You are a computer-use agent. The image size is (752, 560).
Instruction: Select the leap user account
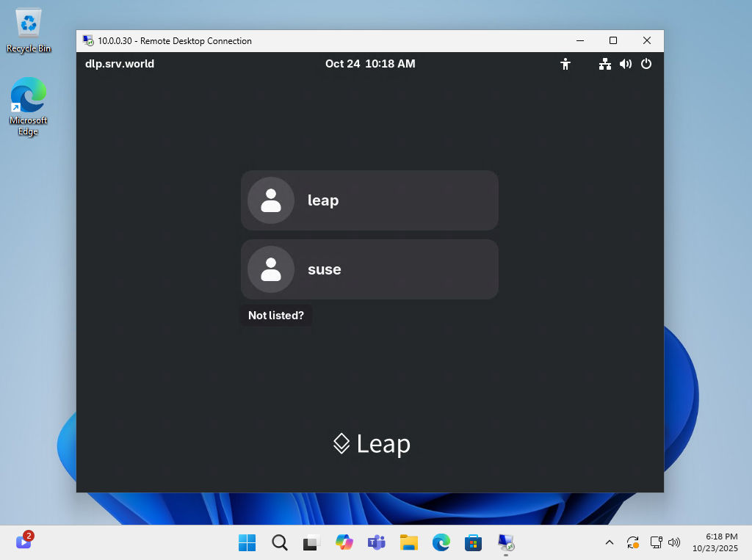369,200
